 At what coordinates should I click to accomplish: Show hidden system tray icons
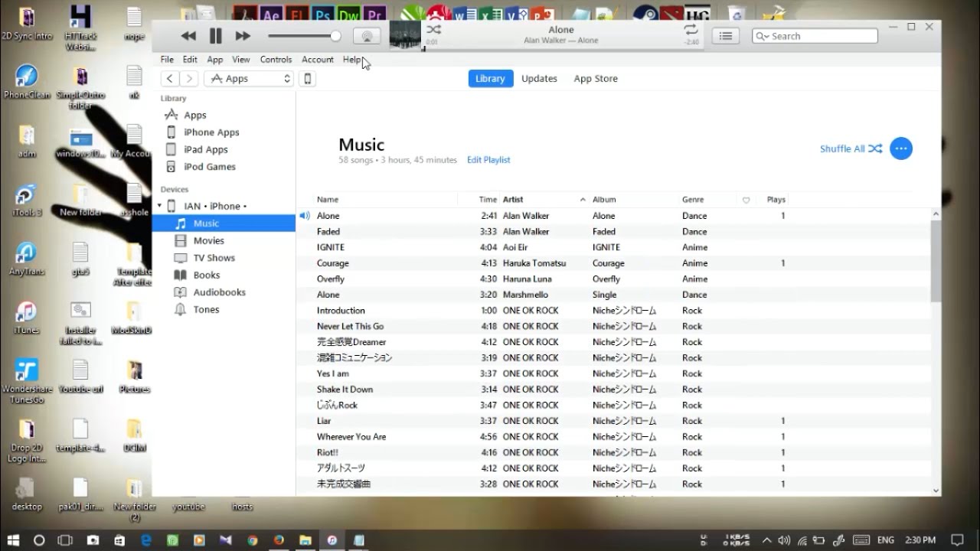click(x=767, y=540)
